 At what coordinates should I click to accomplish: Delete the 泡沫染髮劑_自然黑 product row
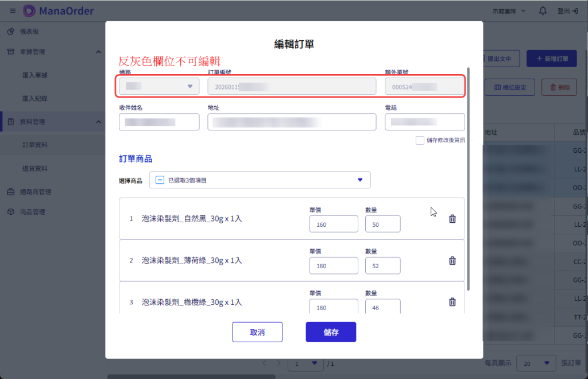452,219
